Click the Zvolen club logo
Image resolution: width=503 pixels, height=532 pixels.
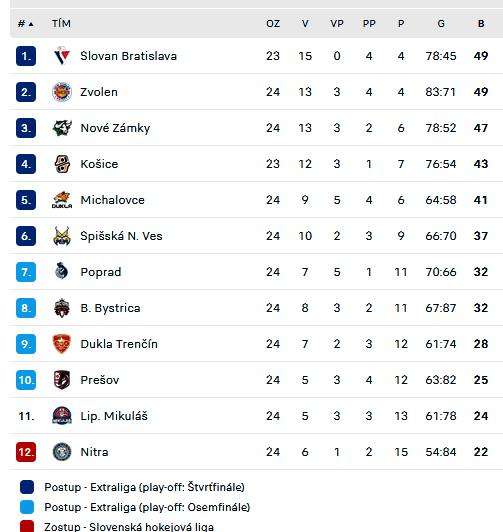point(62,92)
